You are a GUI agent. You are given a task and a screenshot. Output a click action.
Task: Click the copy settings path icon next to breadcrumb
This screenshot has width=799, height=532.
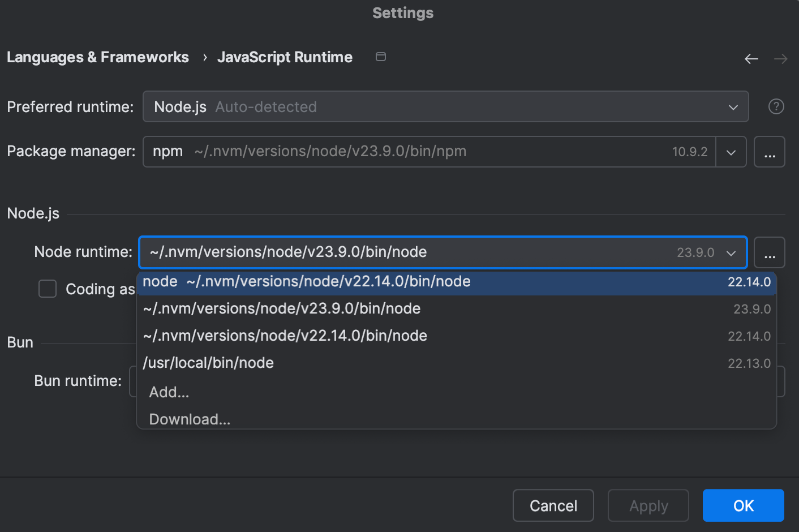pyautogui.click(x=380, y=57)
